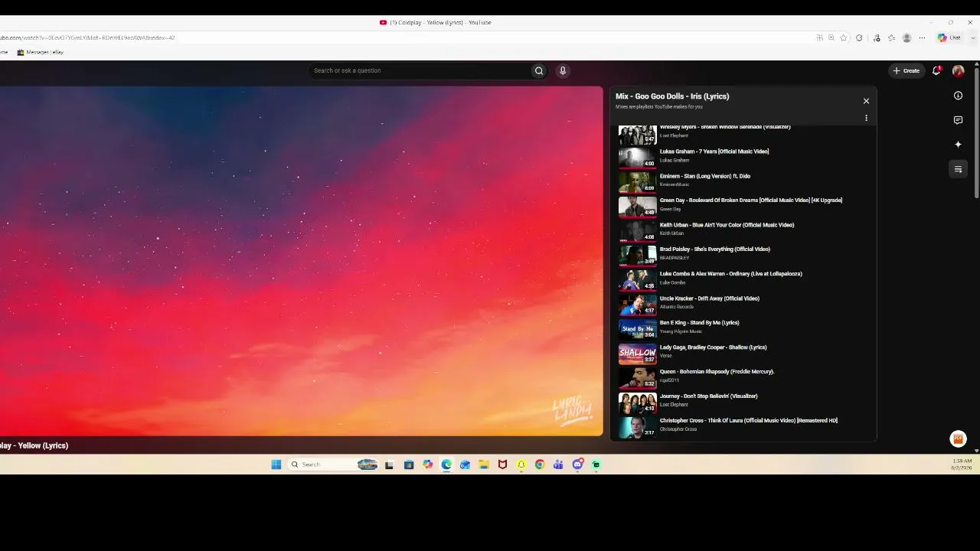The width and height of the screenshot is (980, 551).
Task: Click the Stand By Me video thumbnail
Action: tap(637, 328)
